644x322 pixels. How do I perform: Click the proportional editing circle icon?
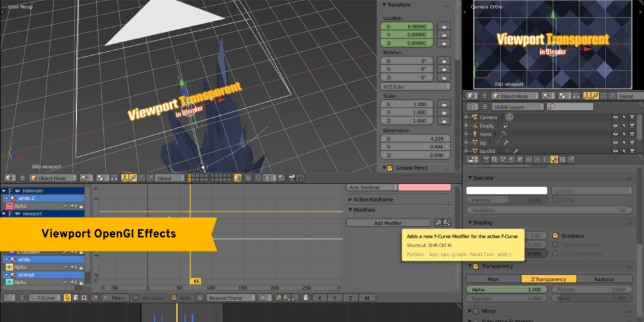point(247,178)
